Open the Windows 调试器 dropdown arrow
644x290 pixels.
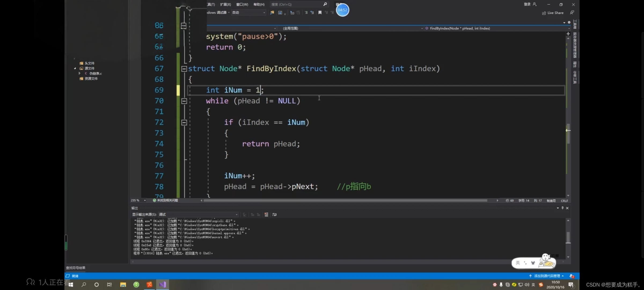tap(229, 13)
